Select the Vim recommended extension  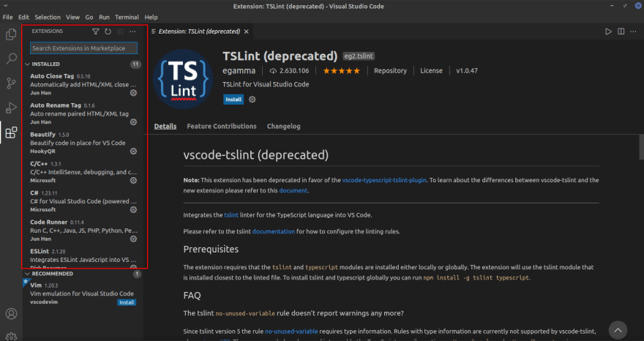click(82, 293)
